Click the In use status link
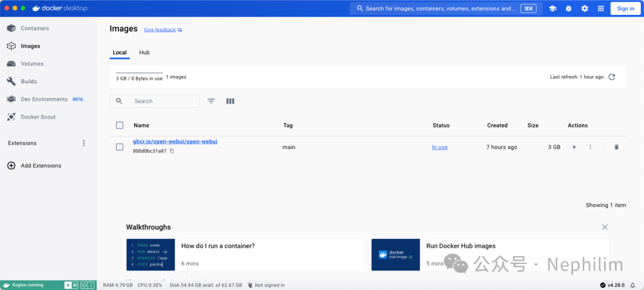The height and width of the screenshot is (290, 644). coord(439,147)
